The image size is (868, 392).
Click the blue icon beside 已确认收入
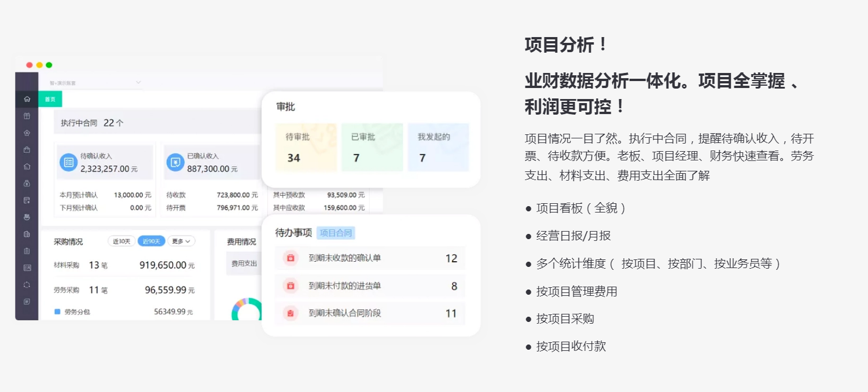[x=175, y=162]
